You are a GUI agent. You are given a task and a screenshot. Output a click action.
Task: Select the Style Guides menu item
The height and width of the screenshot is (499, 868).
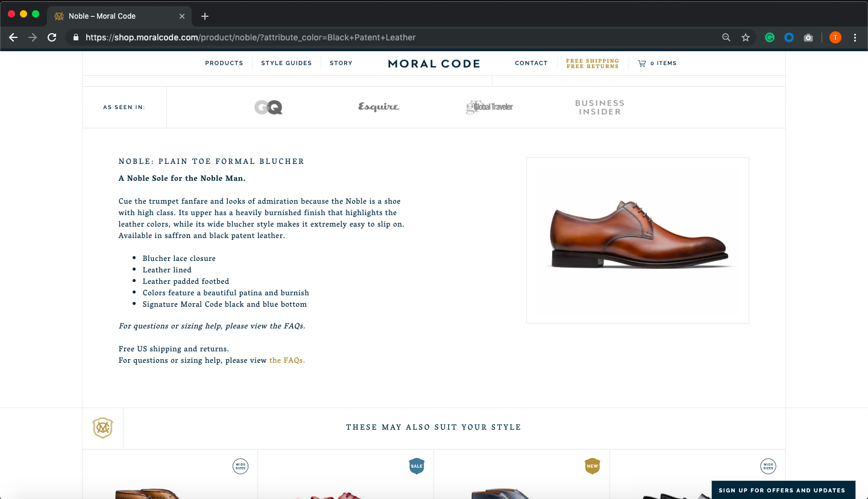coord(286,63)
